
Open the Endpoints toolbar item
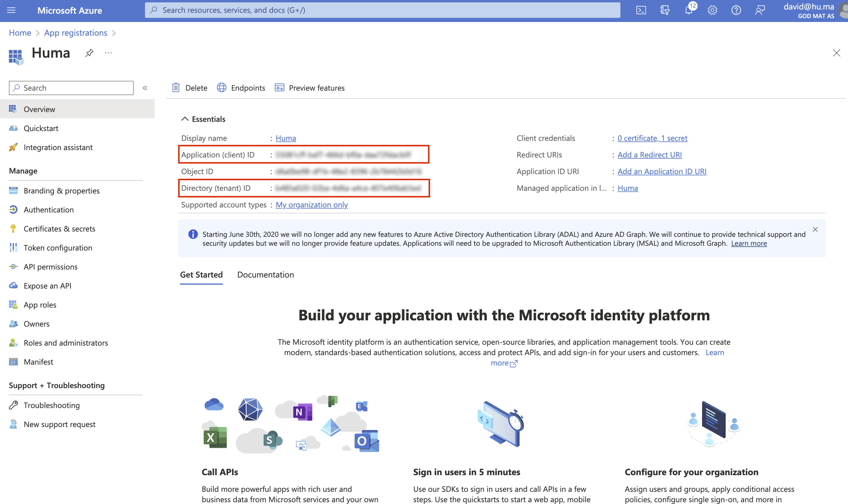[x=241, y=88]
